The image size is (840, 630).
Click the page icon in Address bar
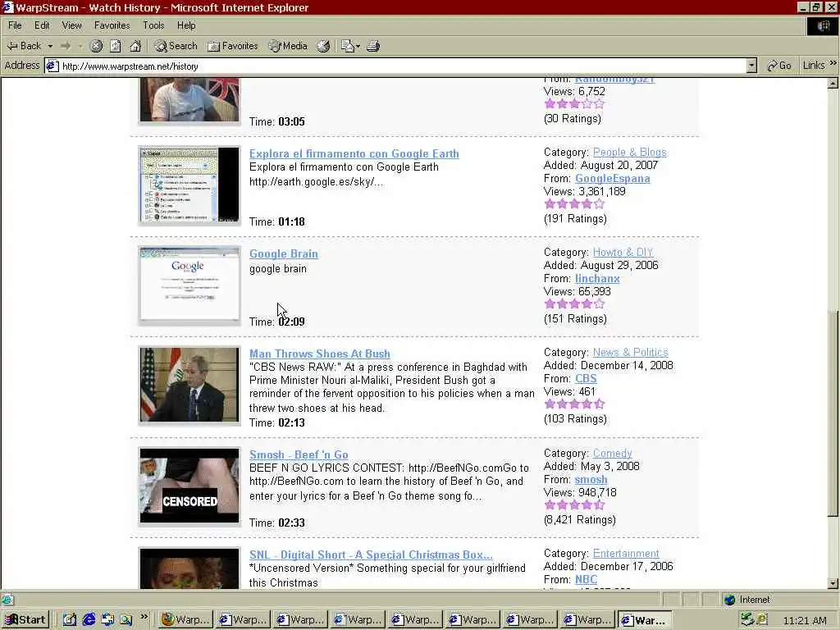point(52,66)
